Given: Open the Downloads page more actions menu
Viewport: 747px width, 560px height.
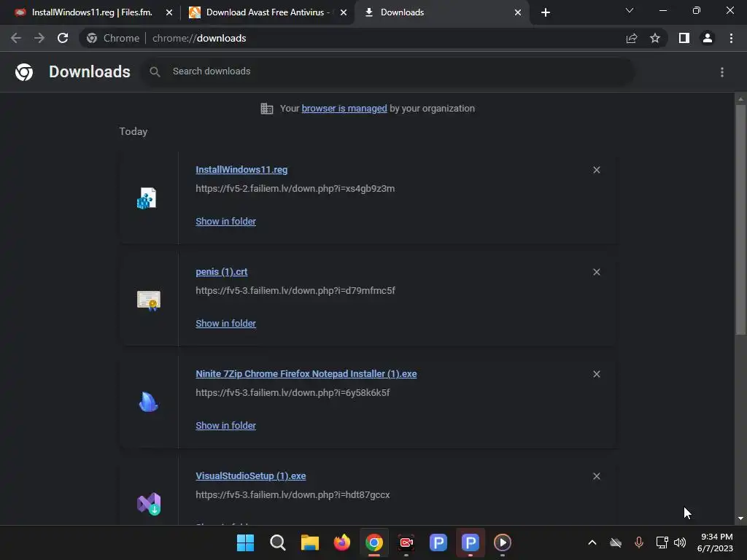Looking at the screenshot, I should (722, 72).
